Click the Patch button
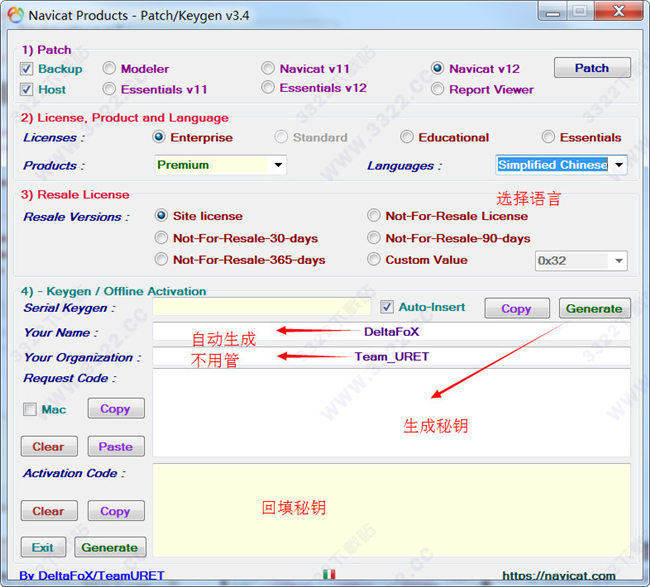Image resolution: width=650 pixels, height=587 pixels. (592, 68)
